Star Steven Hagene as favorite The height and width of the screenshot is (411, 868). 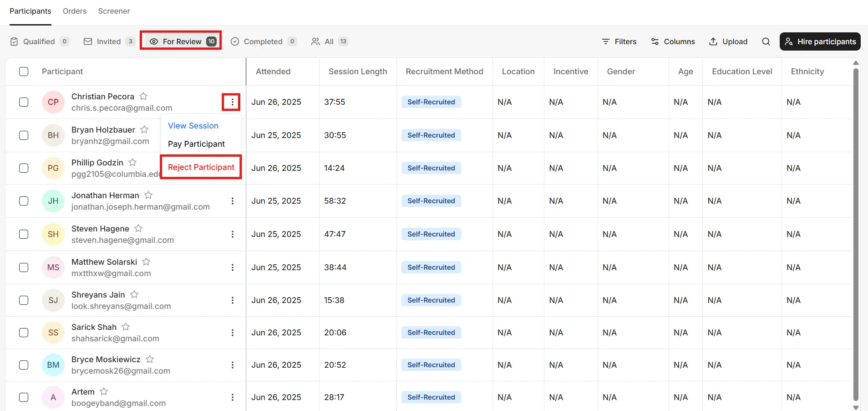point(138,228)
